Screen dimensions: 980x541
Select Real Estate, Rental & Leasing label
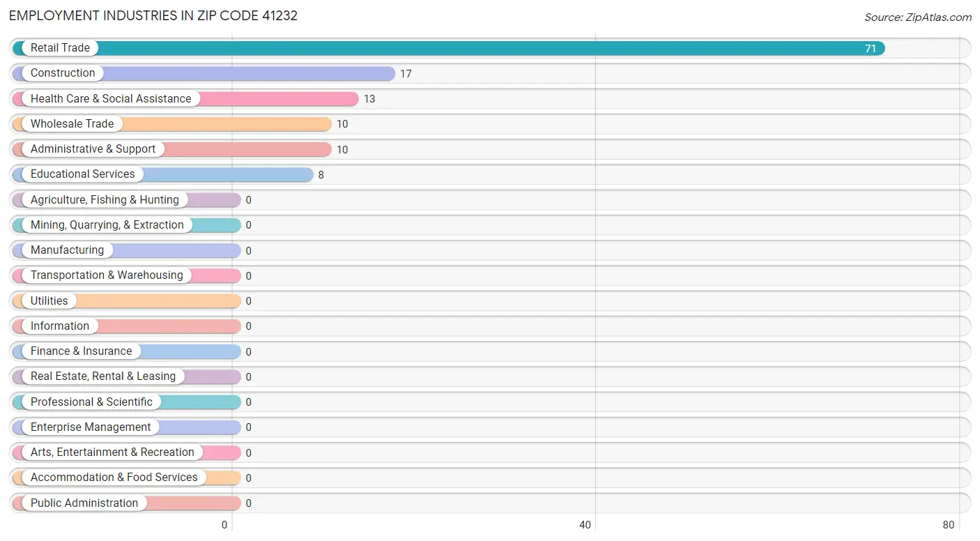(x=103, y=376)
